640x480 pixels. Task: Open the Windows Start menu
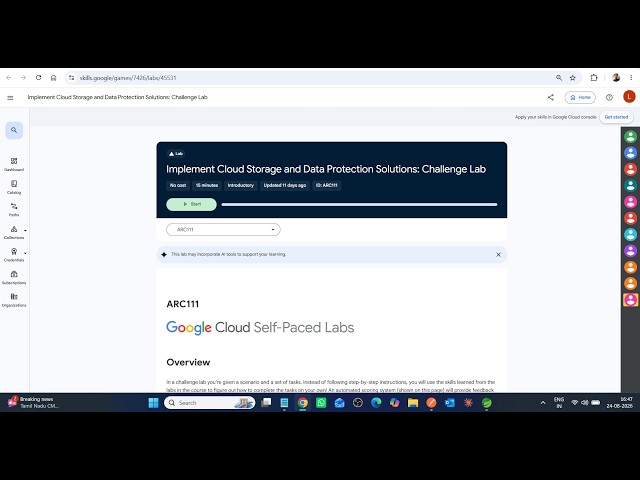click(x=153, y=403)
